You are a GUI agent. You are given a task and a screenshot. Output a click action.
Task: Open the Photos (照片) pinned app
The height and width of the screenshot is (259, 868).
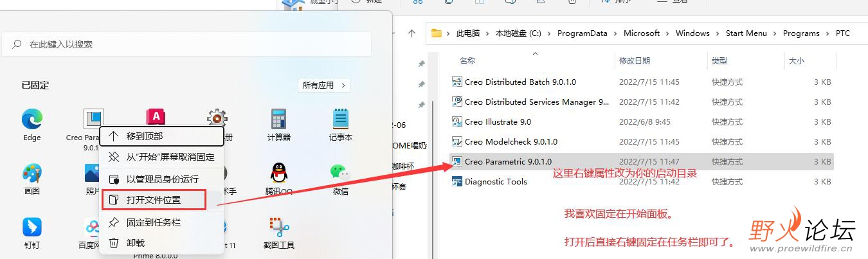pyautogui.click(x=92, y=173)
